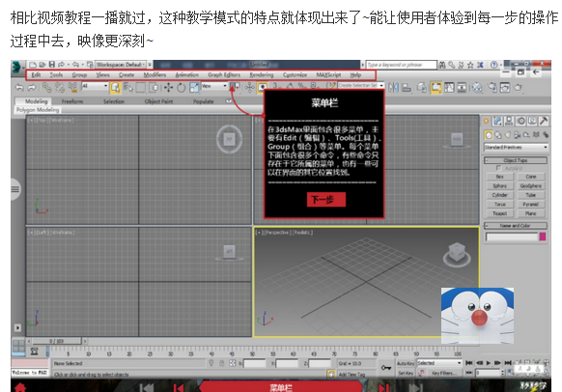Click the Geometry category sphere icon
The width and height of the screenshot is (562, 392).
489,135
